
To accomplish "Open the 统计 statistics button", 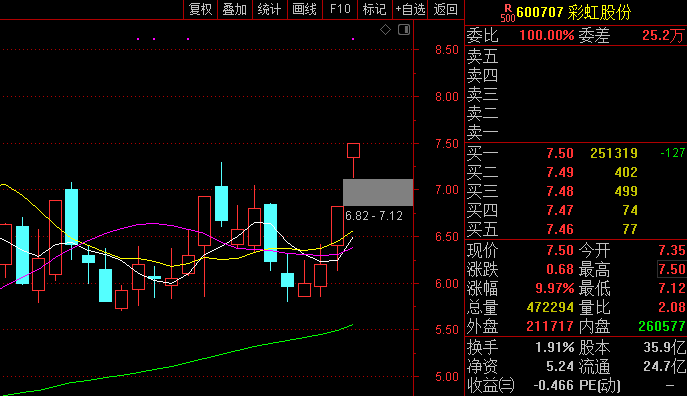I will (x=269, y=9).
